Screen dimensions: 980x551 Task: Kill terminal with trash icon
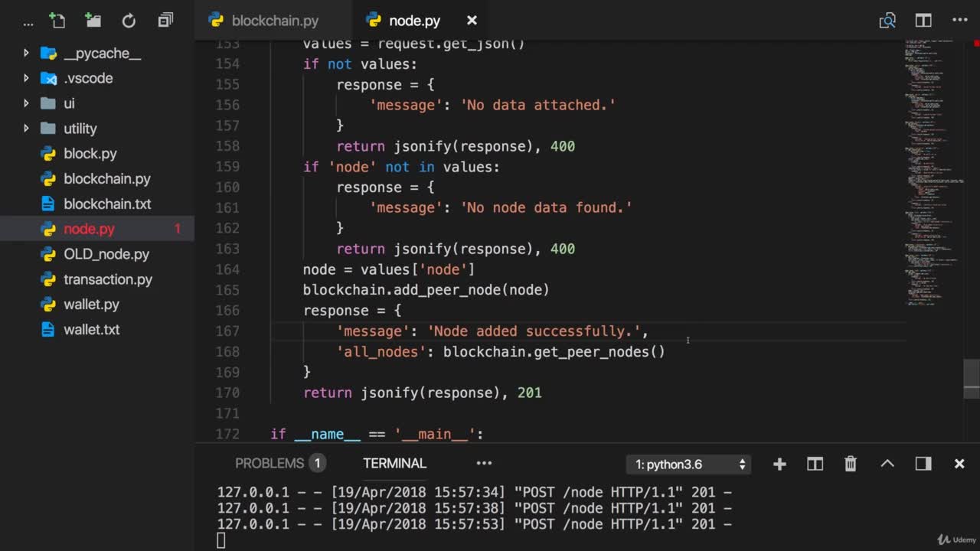(851, 464)
